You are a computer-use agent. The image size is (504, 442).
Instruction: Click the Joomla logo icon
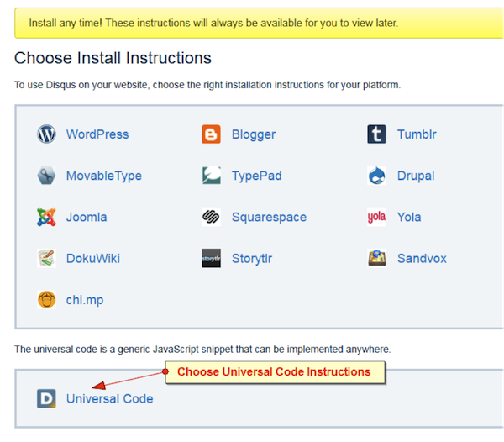click(x=46, y=217)
